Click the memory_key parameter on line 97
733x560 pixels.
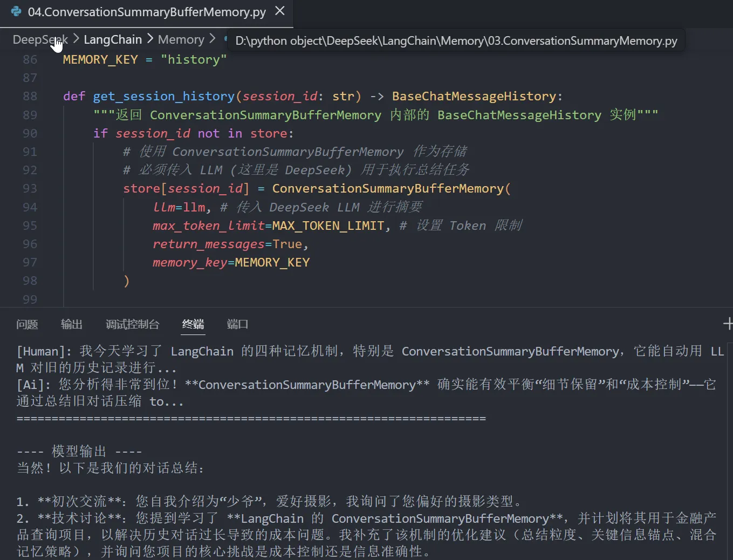tap(190, 263)
